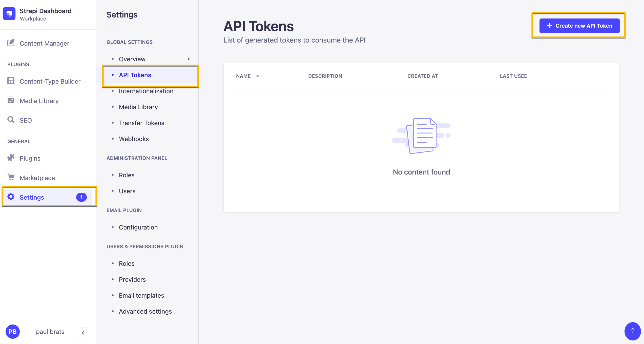The height and width of the screenshot is (344, 644).
Task: Open Roles under Administration Panel
Action: (x=127, y=175)
